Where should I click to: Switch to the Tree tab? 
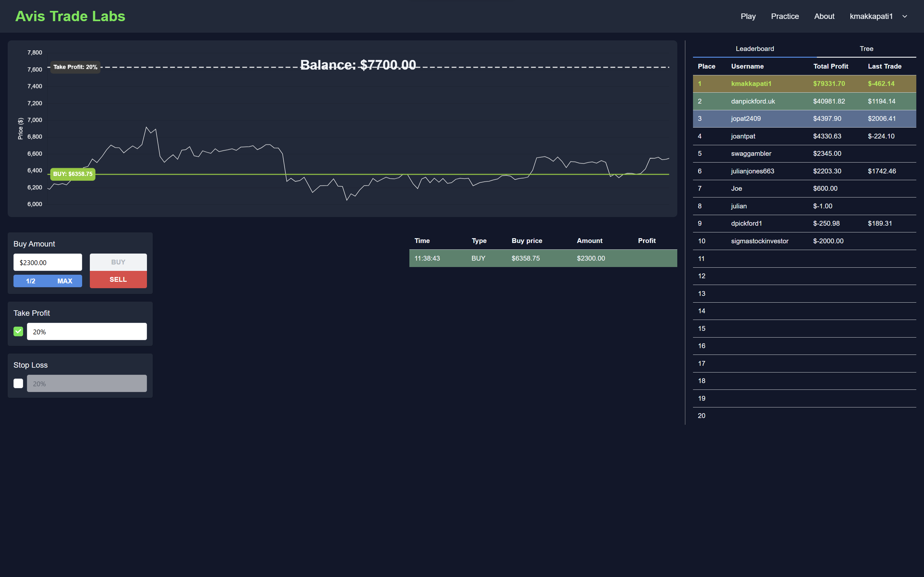[866, 49]
